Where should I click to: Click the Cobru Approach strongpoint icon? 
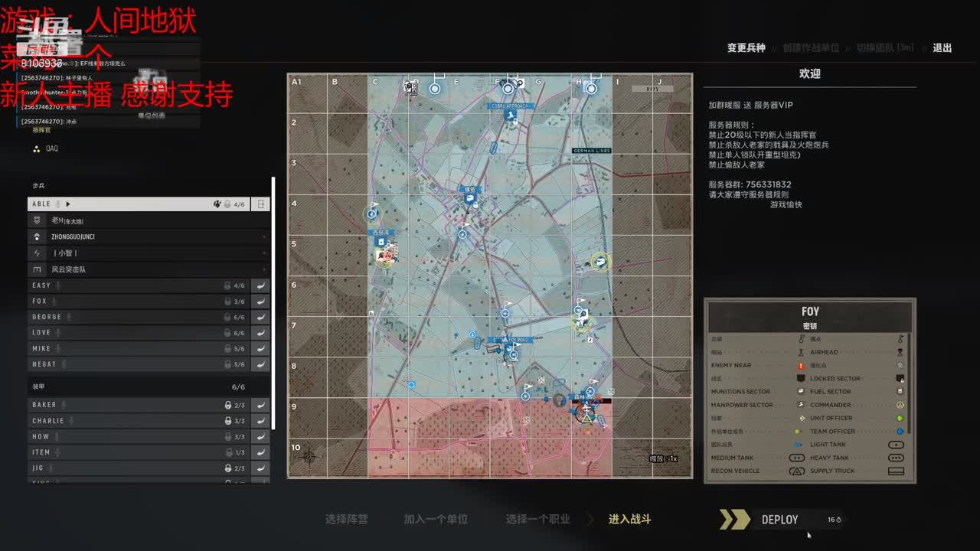510,115
